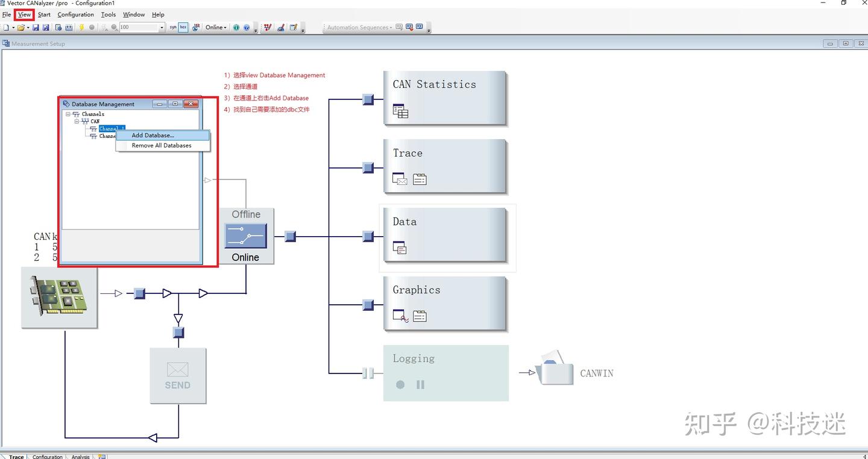Collapse the CAN tree node
This screenshot has height=459, width=868.
click(x=77, y=121)
